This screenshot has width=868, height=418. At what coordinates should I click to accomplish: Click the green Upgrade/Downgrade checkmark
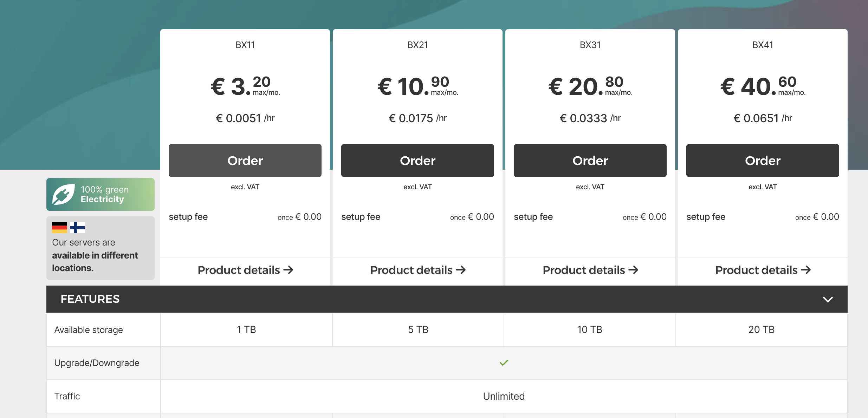pyautogui.click(x=504, y=363)
